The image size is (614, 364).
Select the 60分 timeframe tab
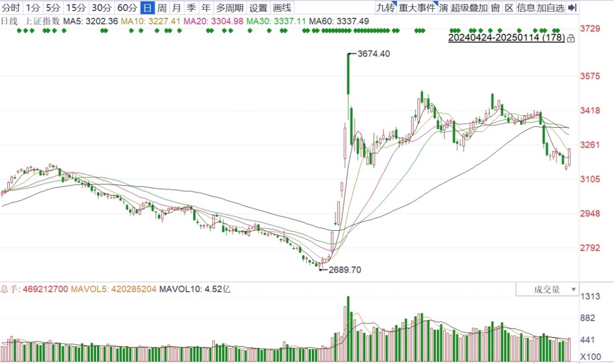(x=127, y=8)
